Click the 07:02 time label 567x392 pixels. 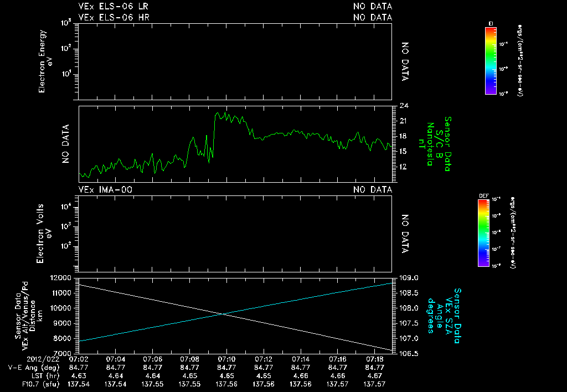[79, 359]
